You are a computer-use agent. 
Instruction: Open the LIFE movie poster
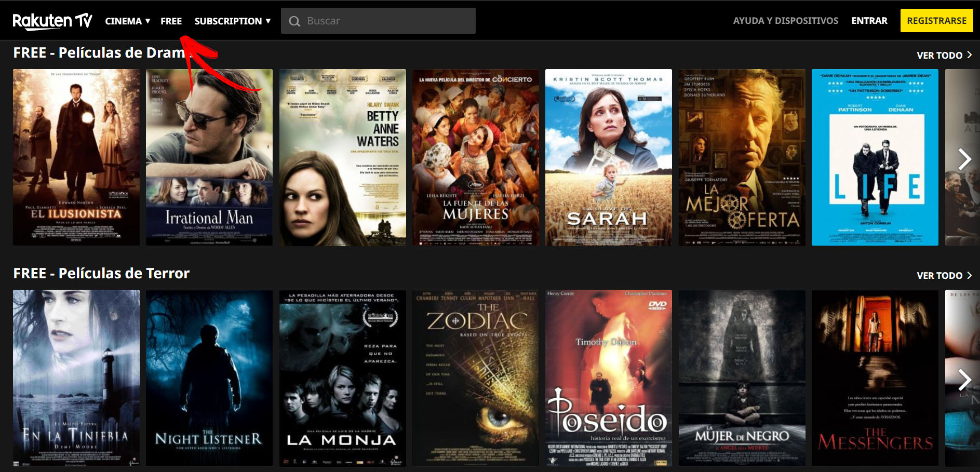tap(875, 157)
